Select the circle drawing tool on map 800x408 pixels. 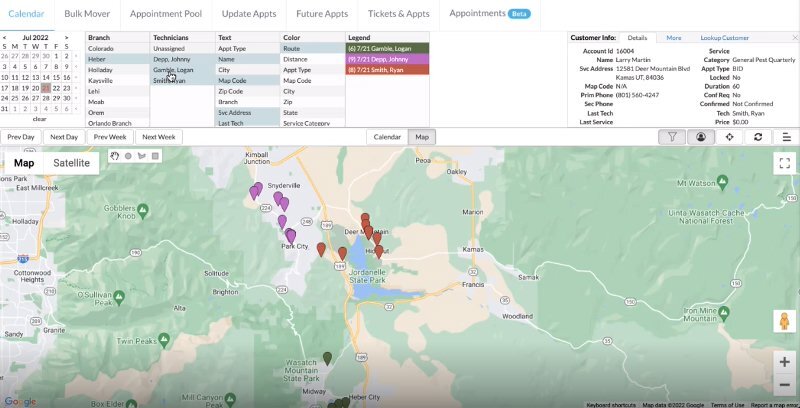point(128,156)
